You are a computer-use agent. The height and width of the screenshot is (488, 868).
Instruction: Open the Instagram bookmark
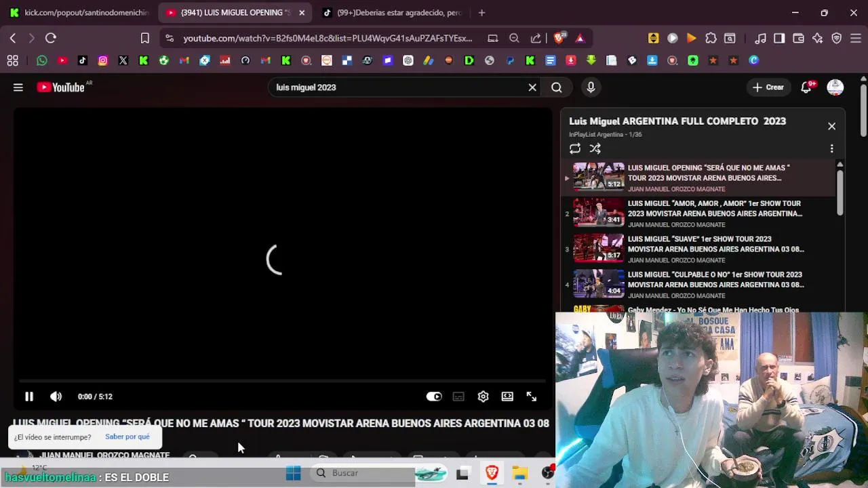(103, 60)
